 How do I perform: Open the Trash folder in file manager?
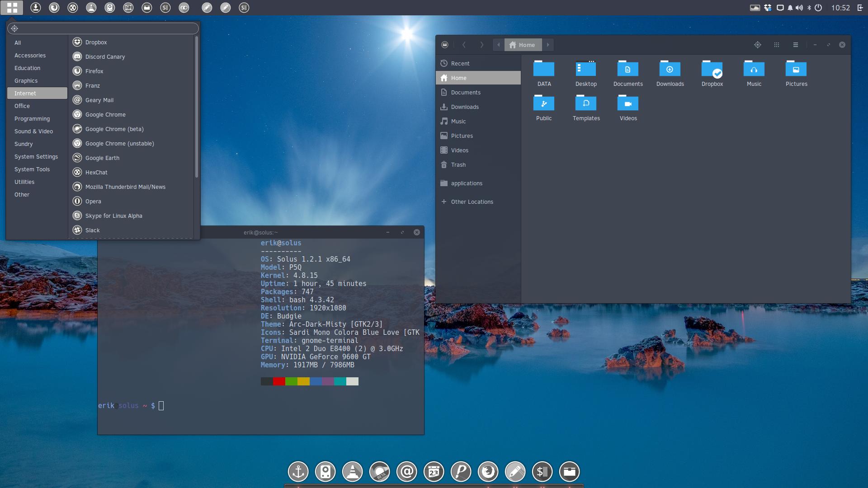(x=458, y=164)
